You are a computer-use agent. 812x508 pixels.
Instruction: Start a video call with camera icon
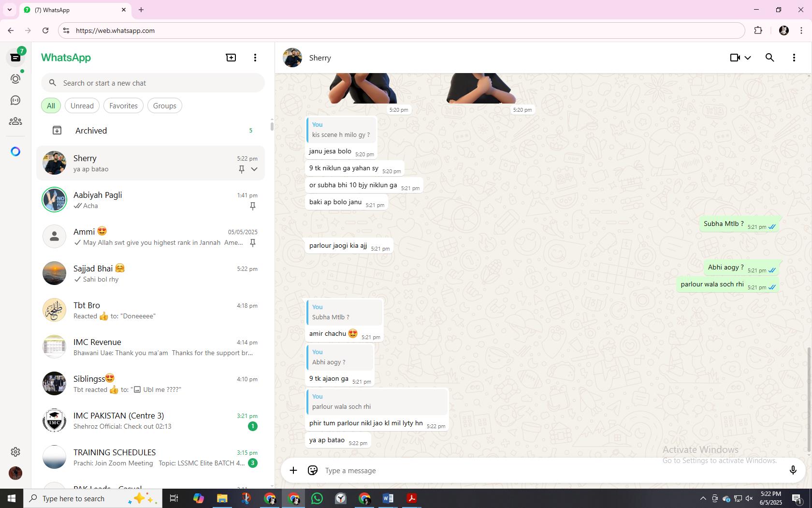tap(735, 58)
